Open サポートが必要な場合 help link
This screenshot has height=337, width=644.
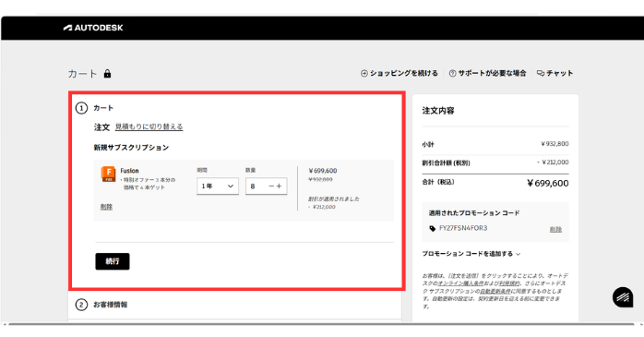click(x=487, y=73)
